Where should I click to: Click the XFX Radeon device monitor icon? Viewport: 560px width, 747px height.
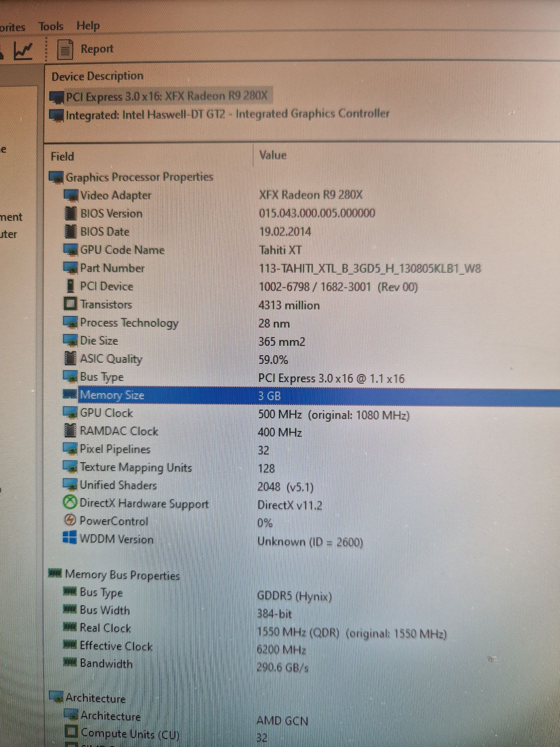tap(57, 97)
